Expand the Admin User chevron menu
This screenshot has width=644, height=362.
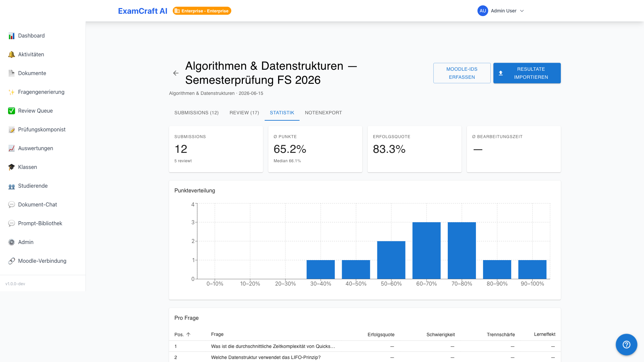[x=522, y=11]
